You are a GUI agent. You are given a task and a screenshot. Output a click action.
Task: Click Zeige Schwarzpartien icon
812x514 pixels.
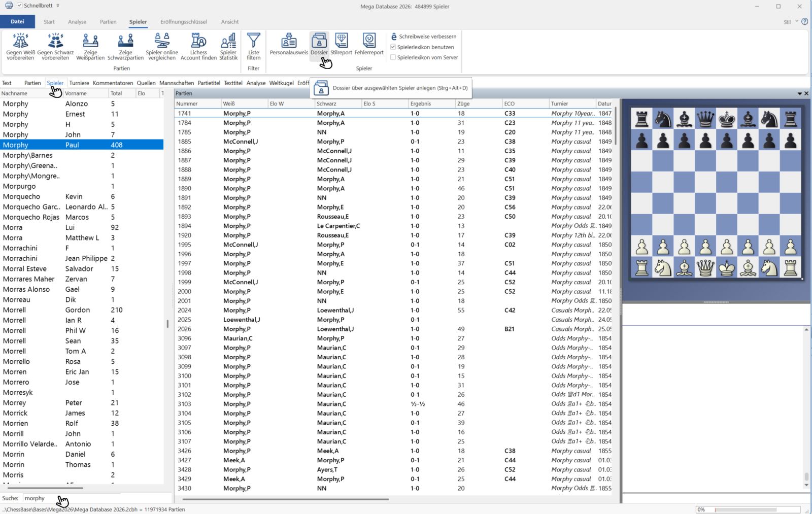[125, 46]
